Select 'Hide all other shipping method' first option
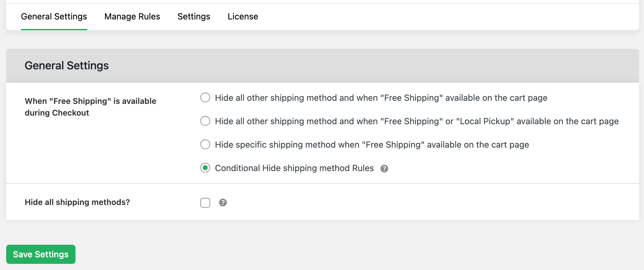This screenshot has height=270, width=644. click(205, 97)
